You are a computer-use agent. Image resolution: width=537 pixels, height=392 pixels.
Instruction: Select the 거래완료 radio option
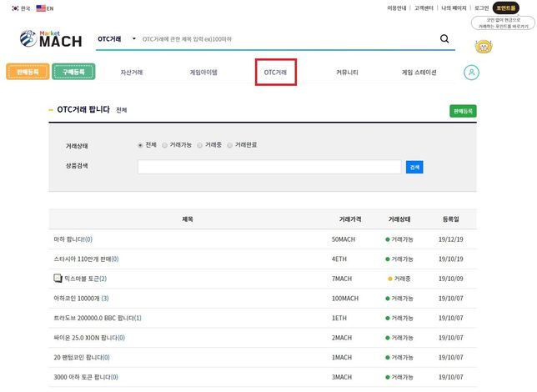(x=230, y=145)
